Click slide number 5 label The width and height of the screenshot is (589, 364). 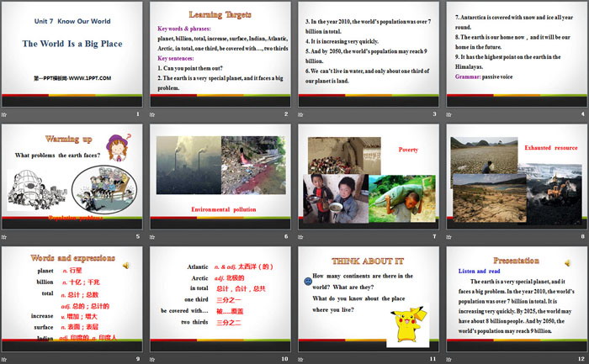pyautogui.click(x=138, y=236)
